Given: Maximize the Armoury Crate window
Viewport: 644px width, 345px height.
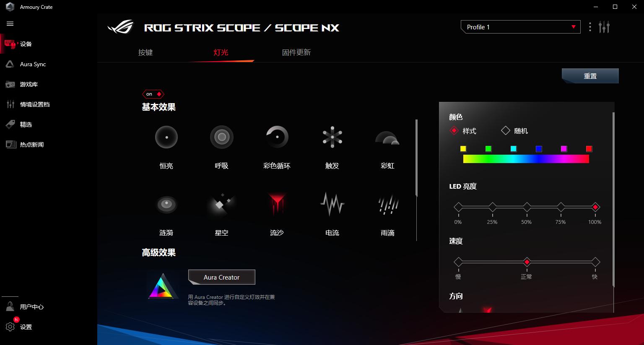Looking at the screenshot, I should (x=615, y=7).
